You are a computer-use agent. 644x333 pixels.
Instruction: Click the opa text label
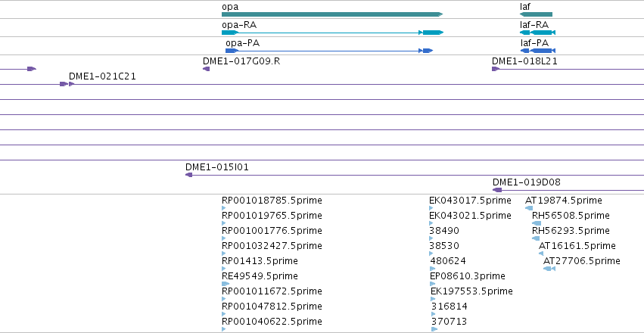[x=230, y=7]
